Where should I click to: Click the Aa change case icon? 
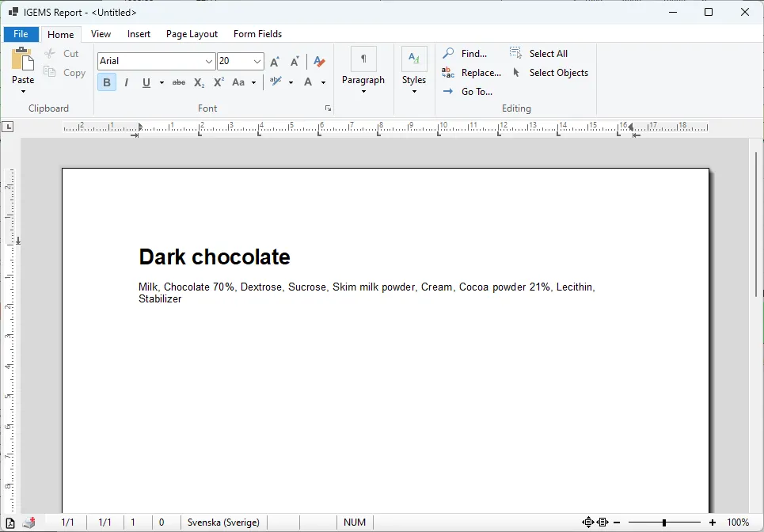[x=238, y=82]
